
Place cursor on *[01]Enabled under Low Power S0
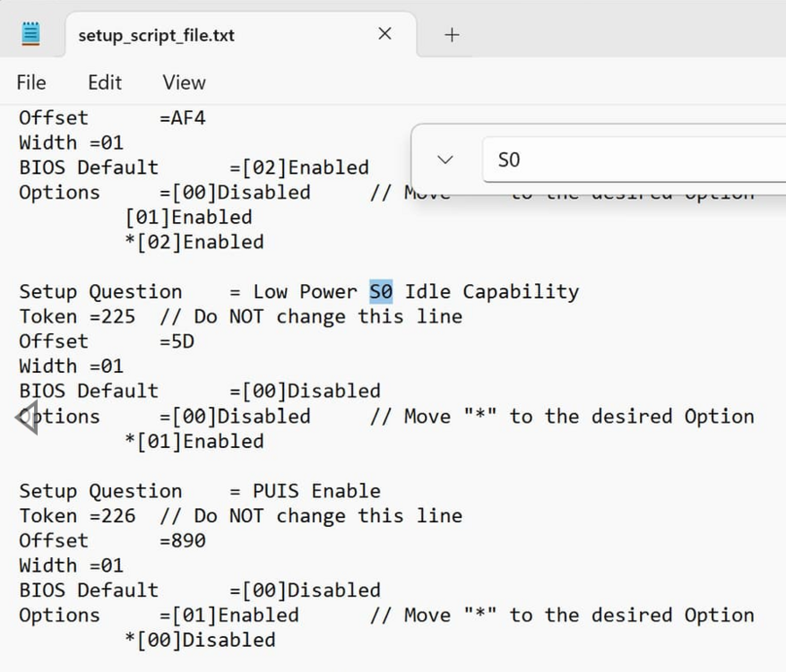coord(194,442)
